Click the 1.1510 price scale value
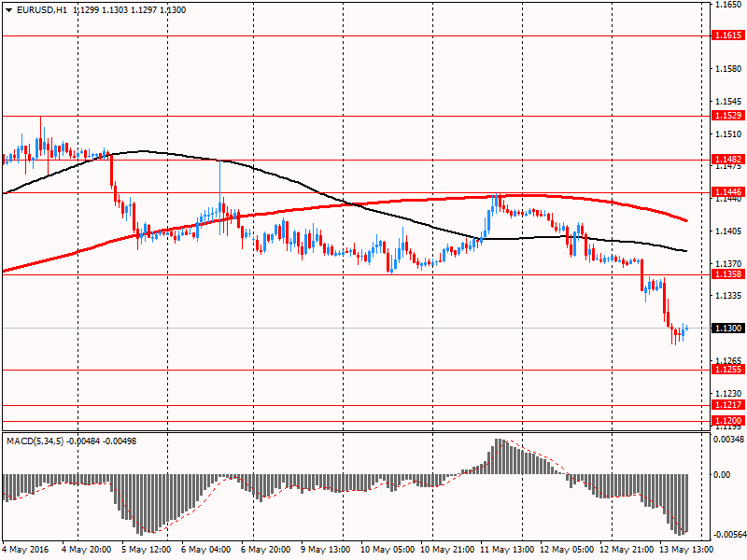Viewport: 747px width, 560px height. click(728, 134)
